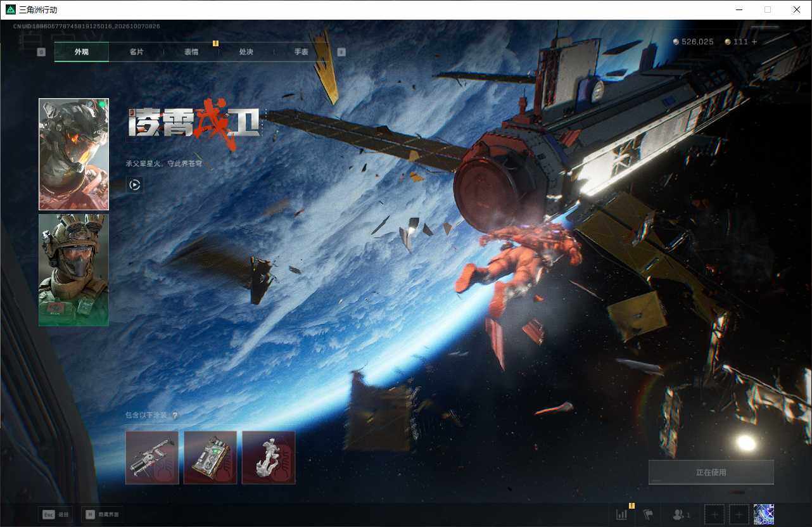Click the 包含以下涂装 label

(146, 416)
